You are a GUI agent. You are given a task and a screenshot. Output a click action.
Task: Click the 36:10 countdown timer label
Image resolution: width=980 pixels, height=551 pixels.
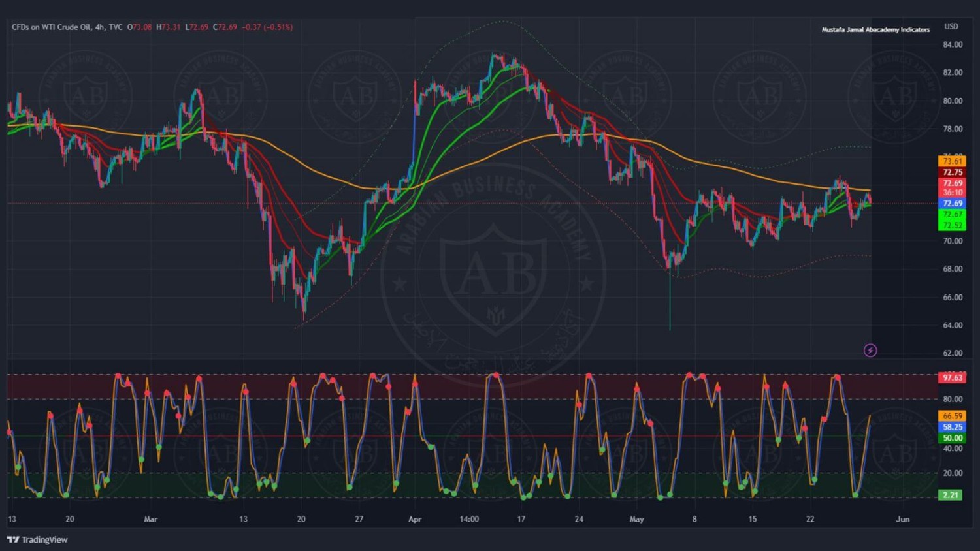point(952,193)
